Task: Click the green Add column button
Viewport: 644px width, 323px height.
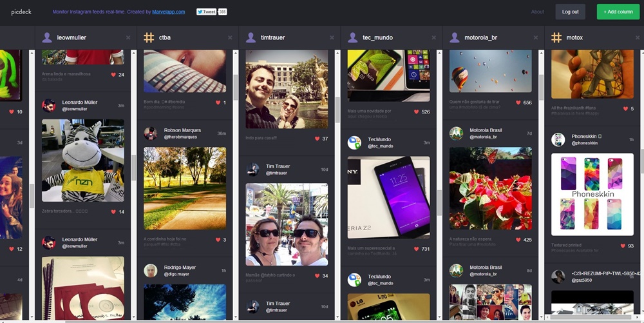Action: click(618, 12)
